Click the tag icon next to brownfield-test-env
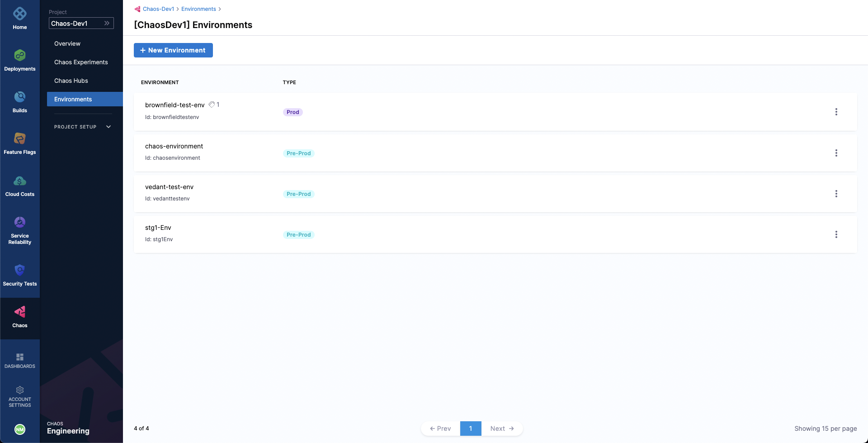 point(212,105)
